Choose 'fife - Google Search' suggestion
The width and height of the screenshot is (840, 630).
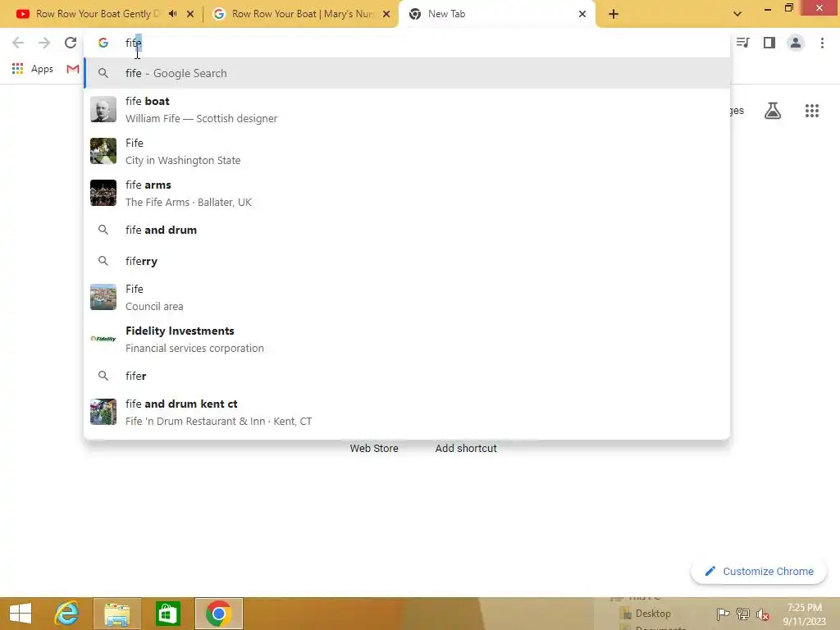(x=407, y=73)
